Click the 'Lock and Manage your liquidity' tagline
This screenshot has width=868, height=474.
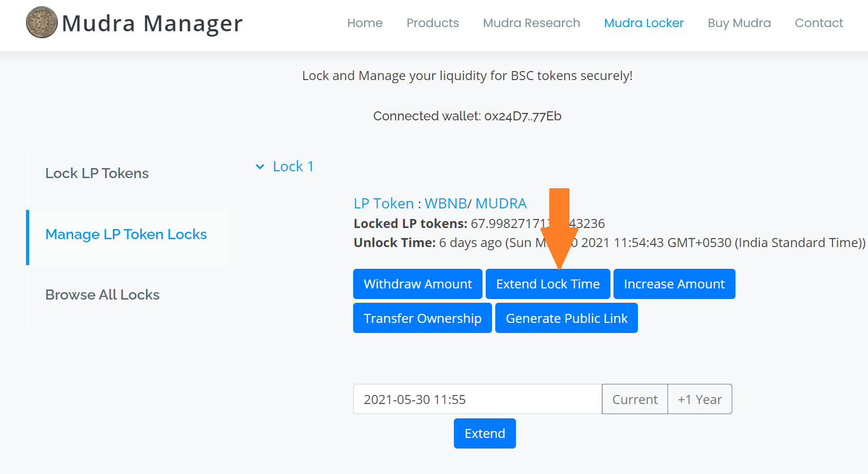coord(467,76)
